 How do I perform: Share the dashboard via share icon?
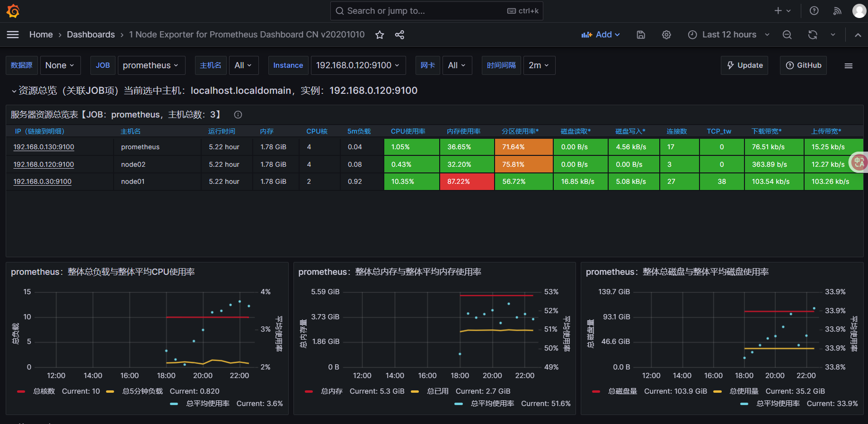pos(399,35)
